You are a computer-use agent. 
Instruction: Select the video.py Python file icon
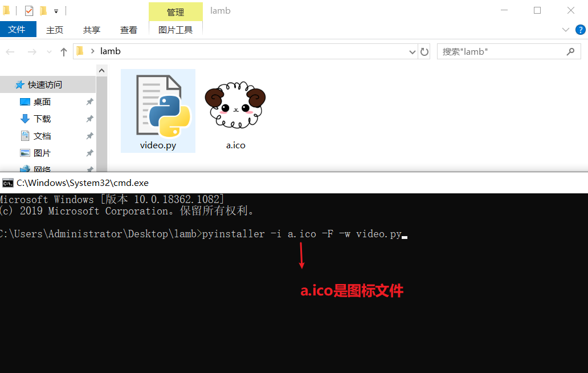pos(158,111)
